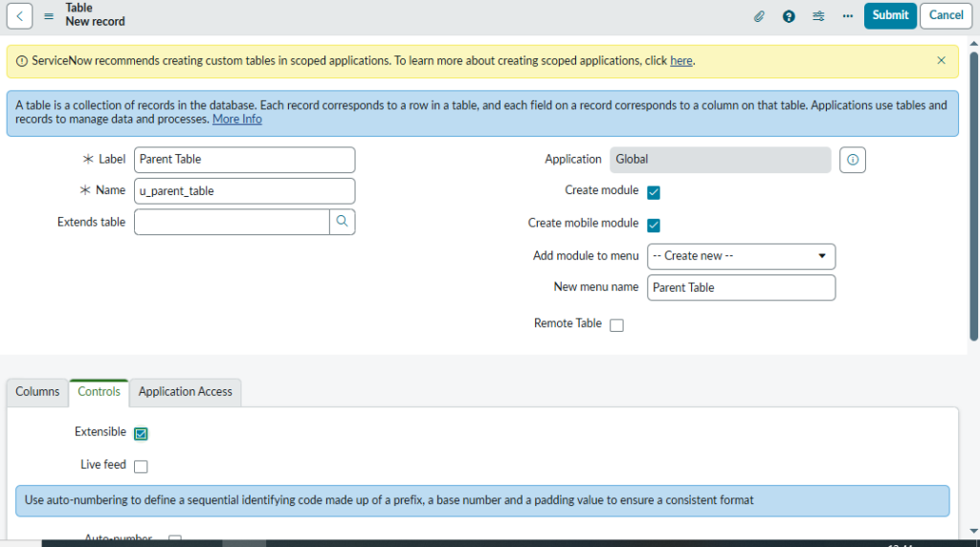Uncheck the Create module checkbox

[654, 192]
